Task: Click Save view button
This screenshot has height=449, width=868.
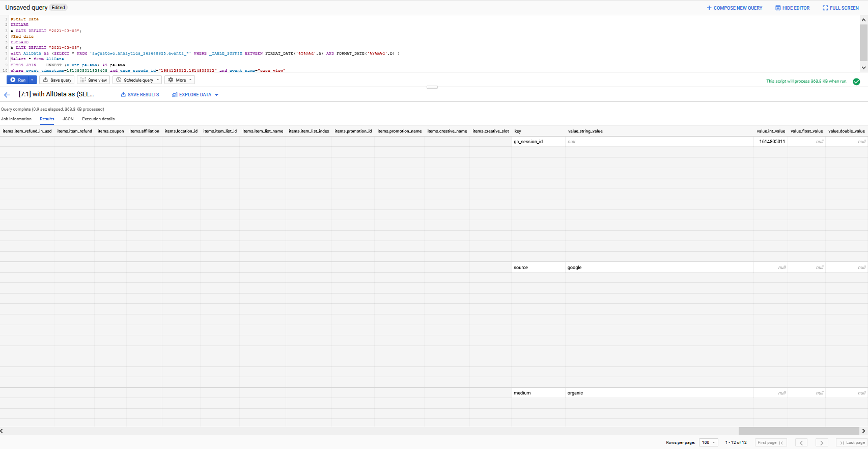Action: 94,80
